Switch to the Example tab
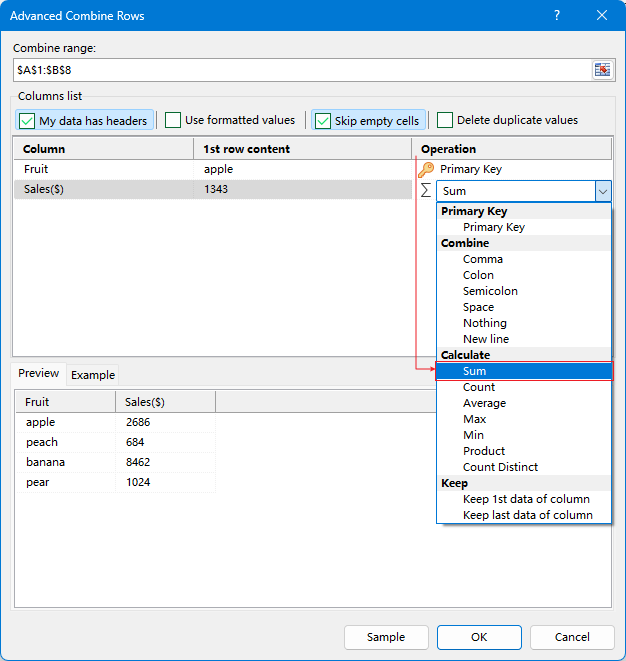 (93, 375)
